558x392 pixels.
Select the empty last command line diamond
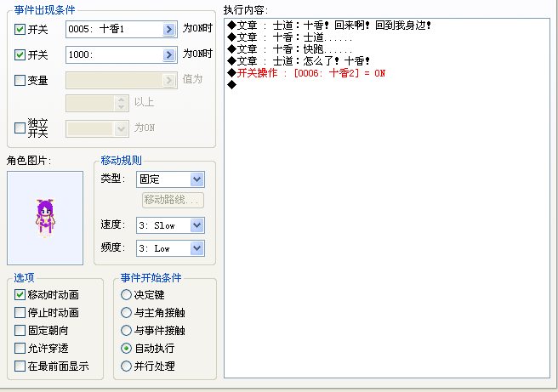pyautogui.click(x=231, y=85)
